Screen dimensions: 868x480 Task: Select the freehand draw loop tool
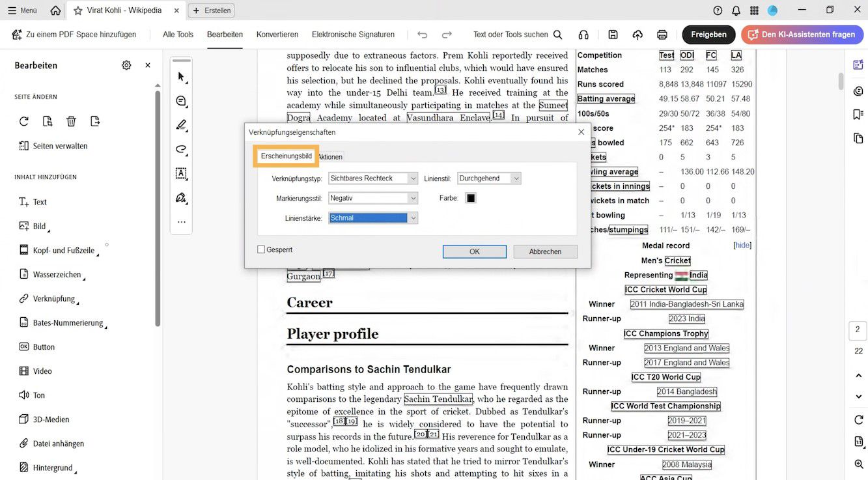click(182, 149)
